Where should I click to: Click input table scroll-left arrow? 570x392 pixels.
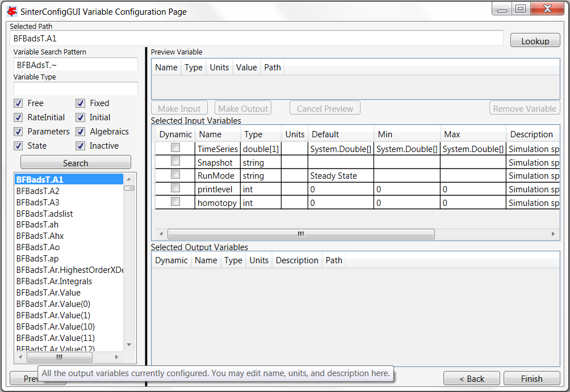[161, 234]
